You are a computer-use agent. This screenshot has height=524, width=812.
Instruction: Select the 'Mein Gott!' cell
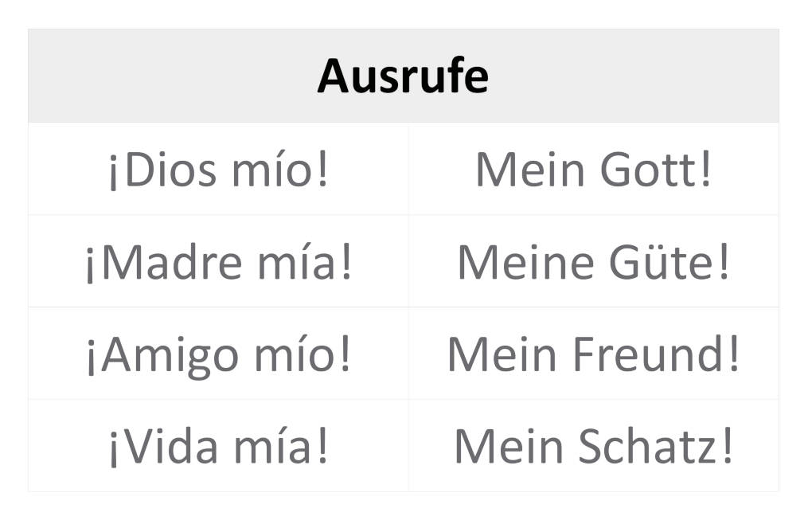[x=593, y=170]
